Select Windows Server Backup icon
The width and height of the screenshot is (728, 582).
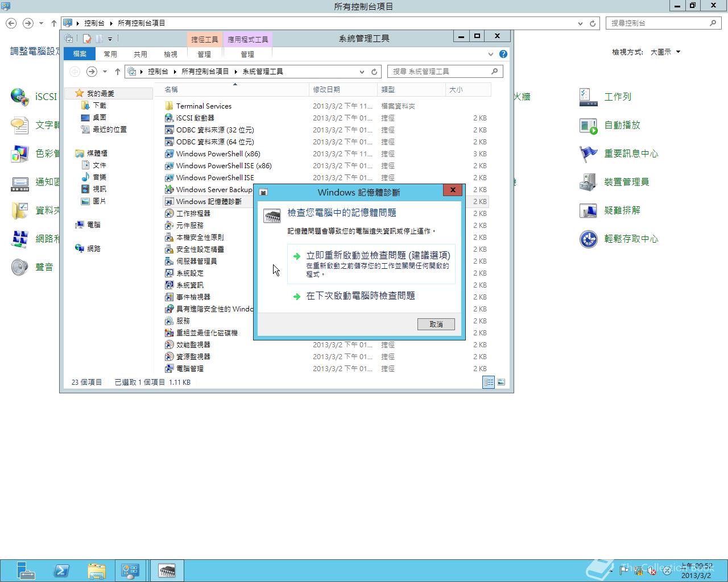[x=169, y=189]
